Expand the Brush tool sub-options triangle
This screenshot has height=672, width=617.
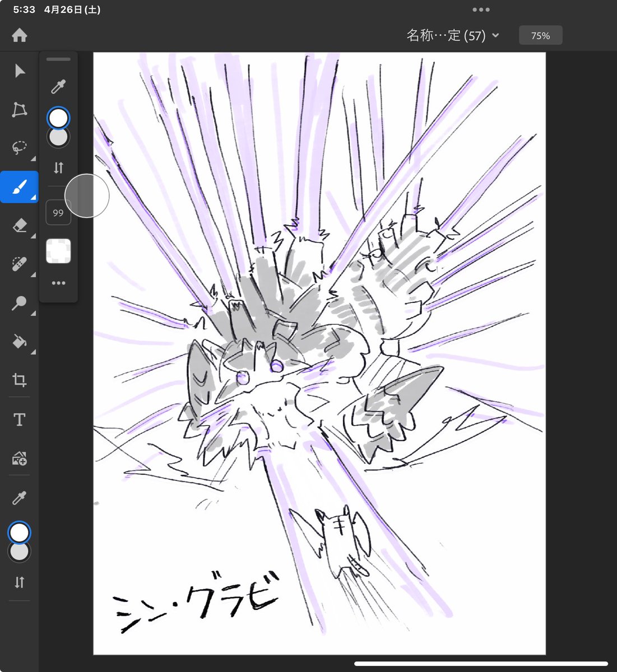pyautogui.click(x=34, y=198)
